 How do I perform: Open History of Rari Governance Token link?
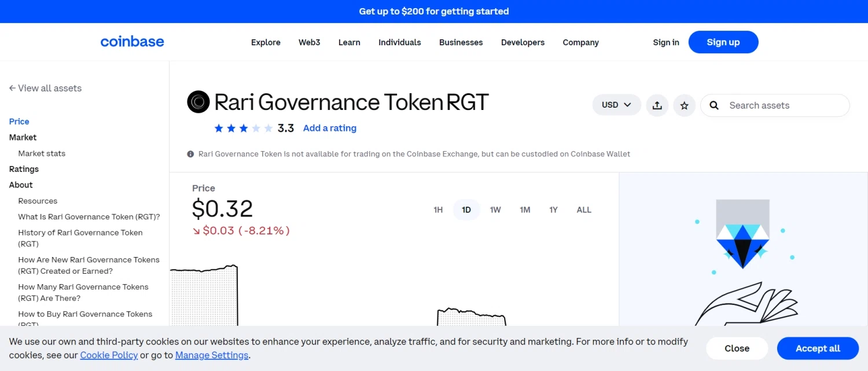point(80,238)
